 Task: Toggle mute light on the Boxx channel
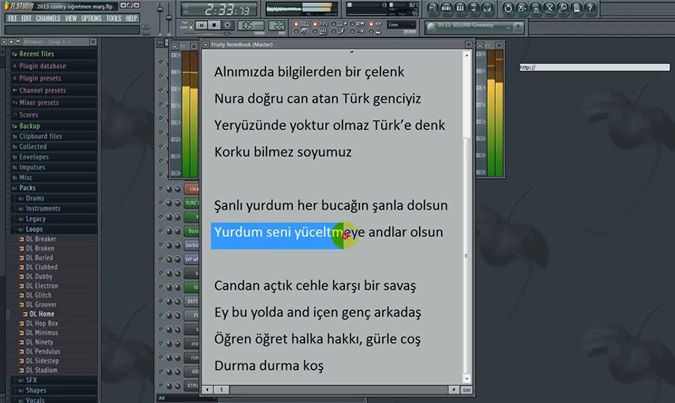pyautogui.click(x=161, y=231)
